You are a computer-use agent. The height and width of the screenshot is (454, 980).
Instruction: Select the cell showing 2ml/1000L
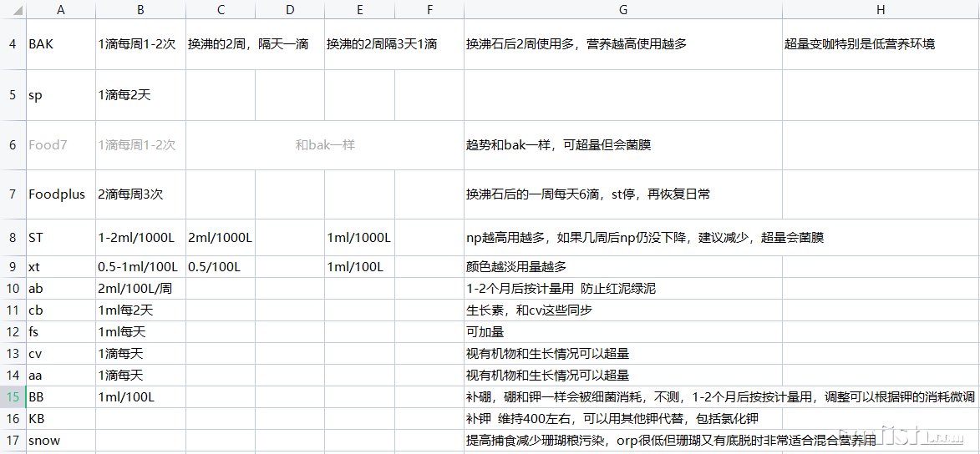tap(221, 238)
